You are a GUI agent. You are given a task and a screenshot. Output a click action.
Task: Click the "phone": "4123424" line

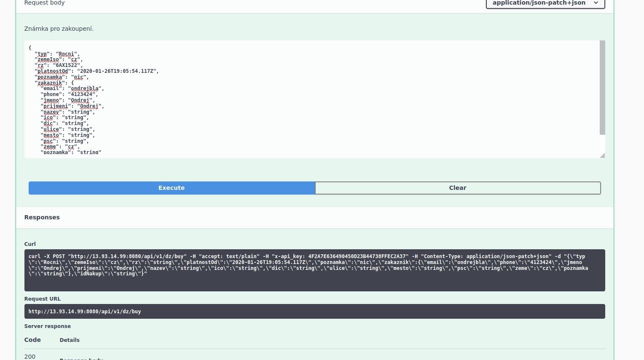pos(69,94)
